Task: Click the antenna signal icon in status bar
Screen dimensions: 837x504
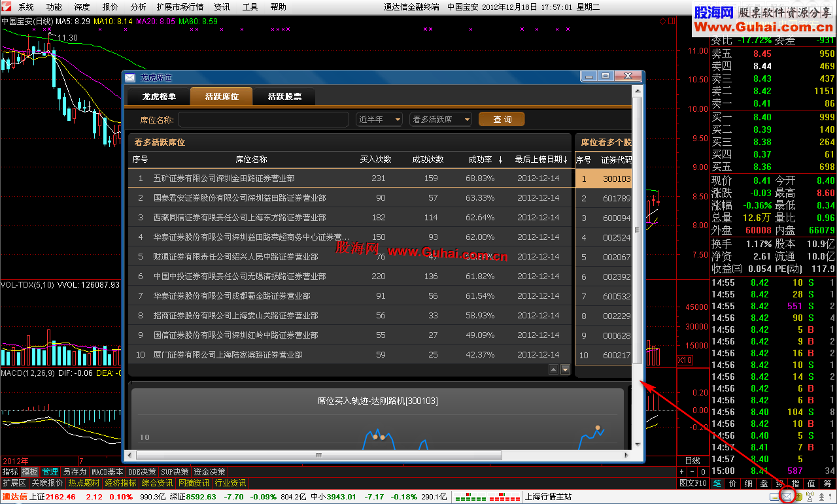Action: pyautogui.click(x=810, y=497)
